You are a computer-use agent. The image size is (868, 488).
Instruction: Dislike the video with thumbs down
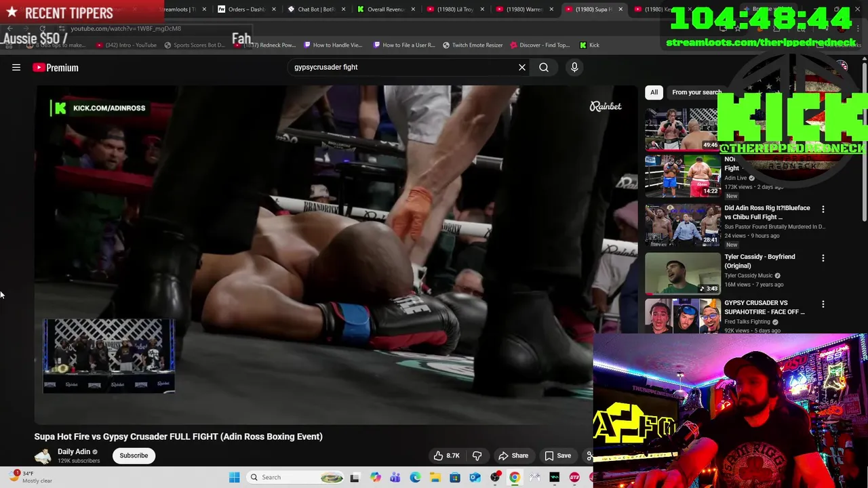click(x=477, y=455)
